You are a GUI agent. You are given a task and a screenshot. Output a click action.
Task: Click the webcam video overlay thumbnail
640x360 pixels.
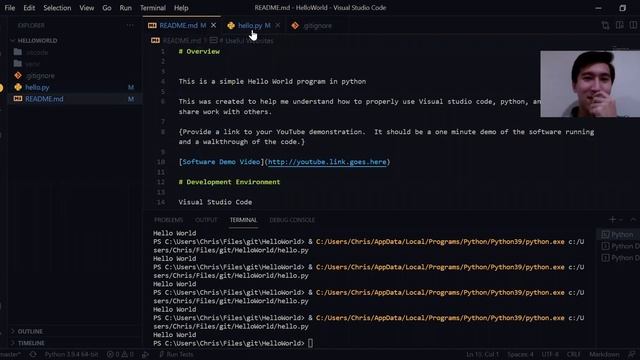[590, 84]
